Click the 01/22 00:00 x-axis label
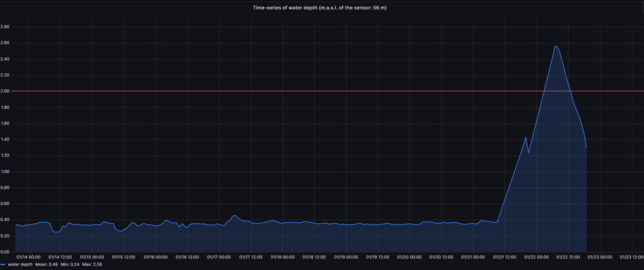The width and height of the screenshot is (644, 270). click(x=536, y=257)
